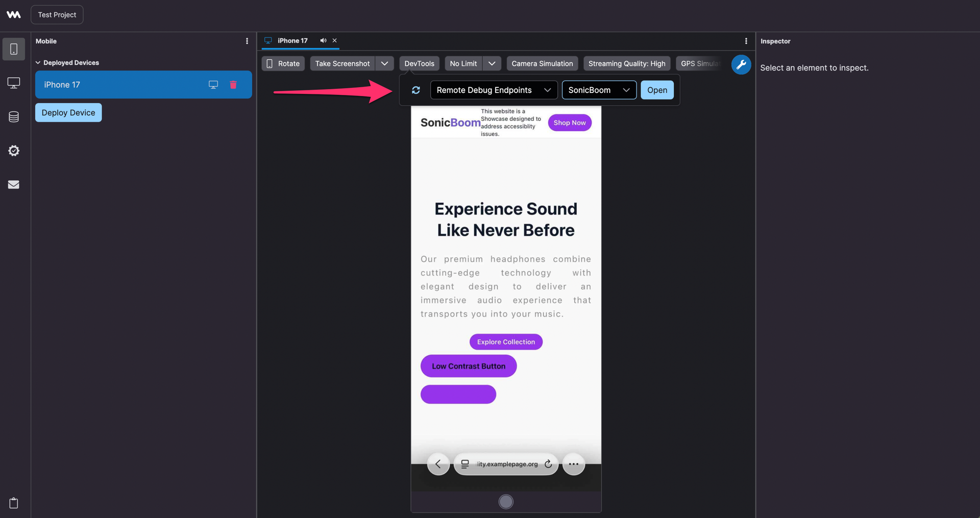Click Take Screenshot button

342,63
